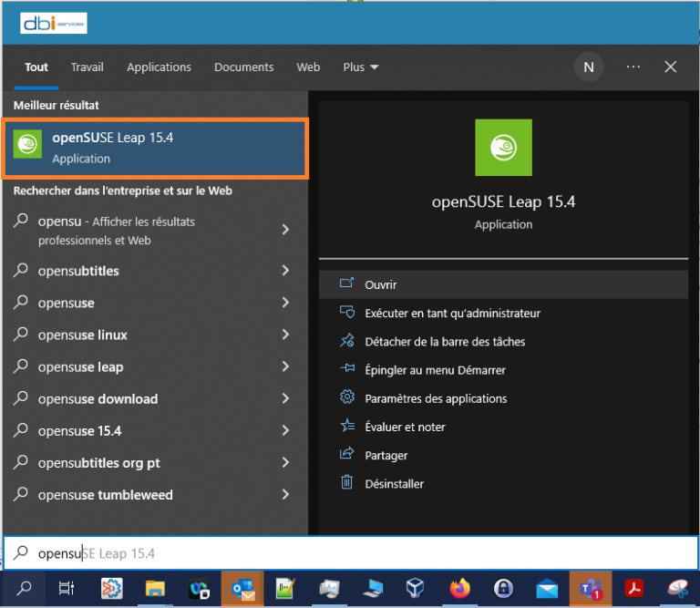
Task: Expand the 'opensubtitles org pt' suggestion arrow
Action: tap(285, 462)
